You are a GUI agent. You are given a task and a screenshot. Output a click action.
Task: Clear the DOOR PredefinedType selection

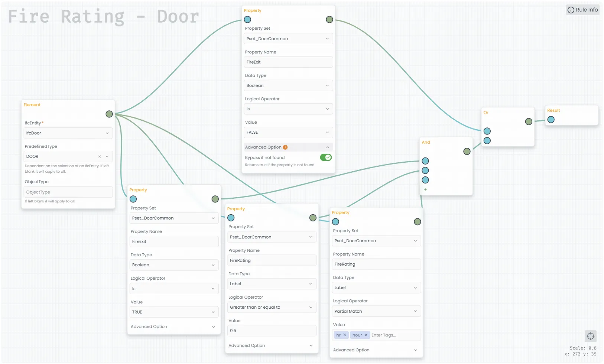(100, 156)
